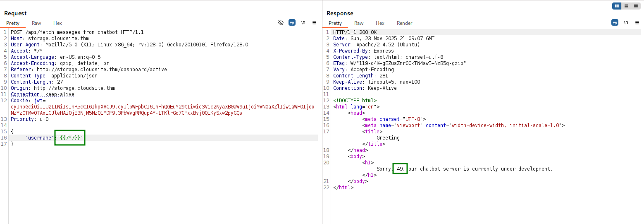The height and width of the screenshot is (224, 644).
Task: Toggle the request hidden-characters eye icon
Action: pos(281,22)
